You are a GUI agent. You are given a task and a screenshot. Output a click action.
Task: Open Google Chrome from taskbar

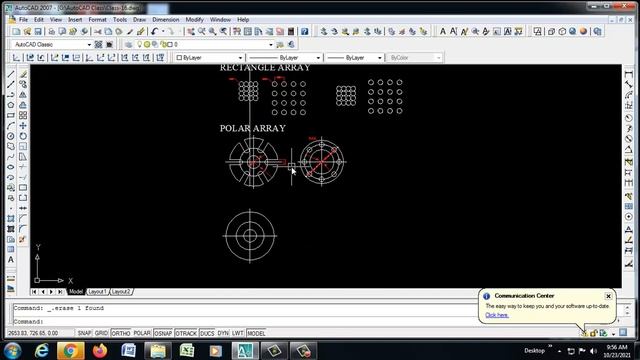70,351
